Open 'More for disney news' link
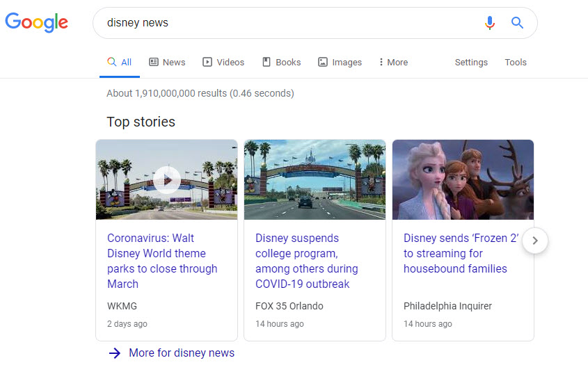Screen dimensions: 588x372 tap(181, 353)
